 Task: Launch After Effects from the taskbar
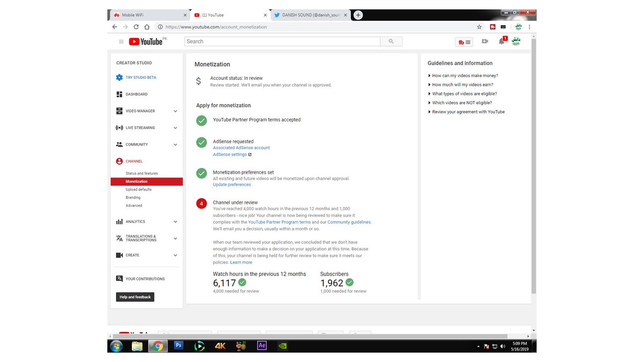[x=262, y=346]
